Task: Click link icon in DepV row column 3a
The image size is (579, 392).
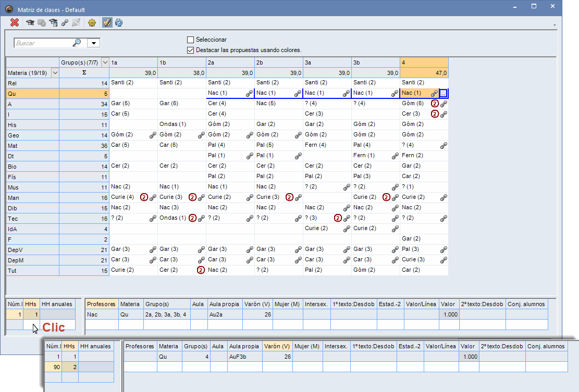Action: 347,250
